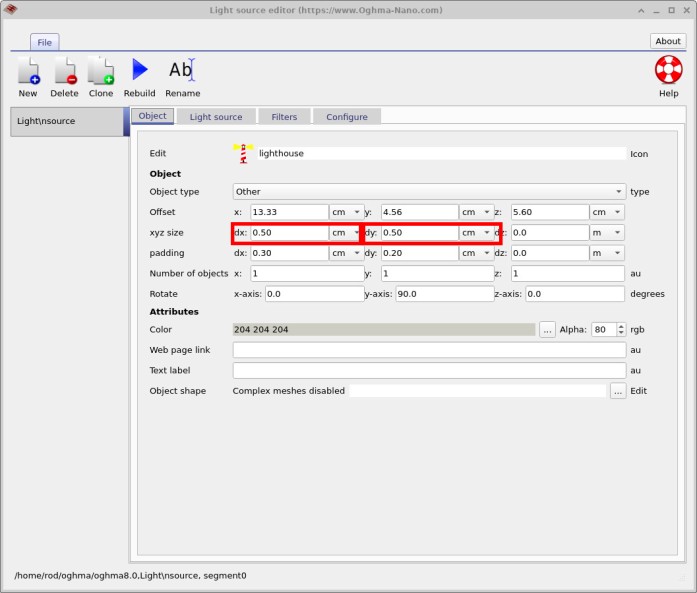The image size is (697, 593).
Task: Open Help via the lifebuoy icon
Action: [668, 71]
